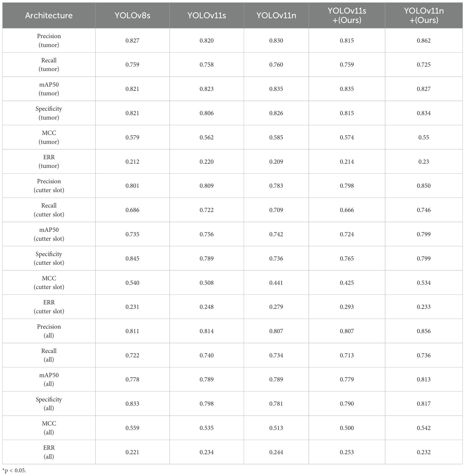Image resolution: width=465 pixels, height=476 pixels.
Task: Click the MCC (tumor) row label
Action: coord(49,137)
